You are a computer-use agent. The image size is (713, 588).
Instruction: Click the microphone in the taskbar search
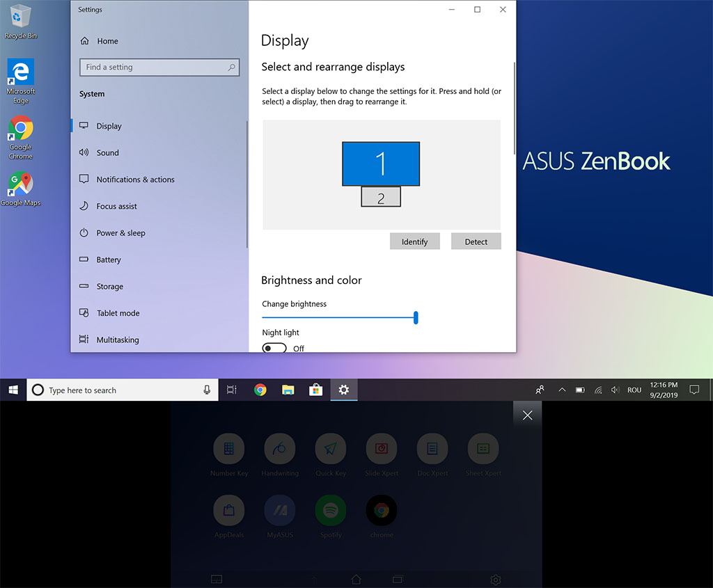(x=207, y=390)
